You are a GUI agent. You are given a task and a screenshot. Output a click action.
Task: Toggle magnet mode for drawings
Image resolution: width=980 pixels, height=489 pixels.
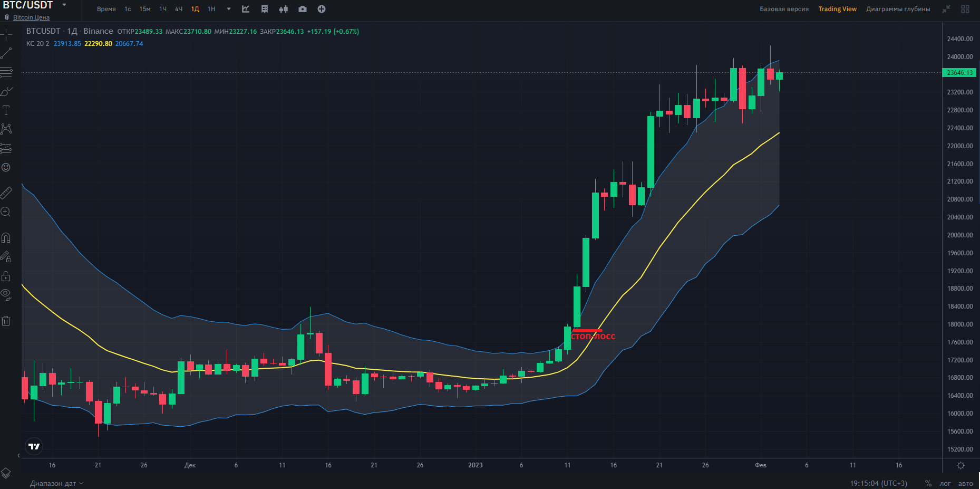pyautogui.click(x=6, y=238)
